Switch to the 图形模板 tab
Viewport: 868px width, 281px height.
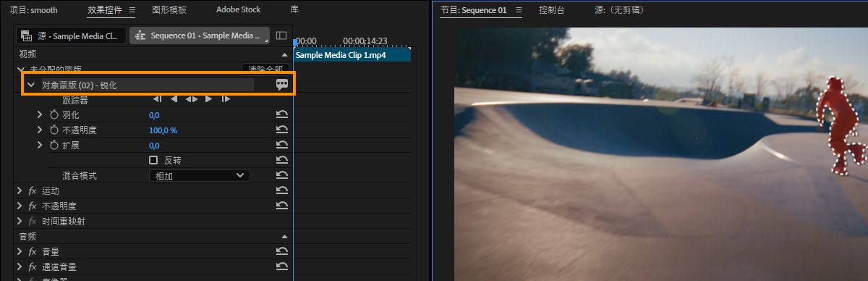point(169,10)
